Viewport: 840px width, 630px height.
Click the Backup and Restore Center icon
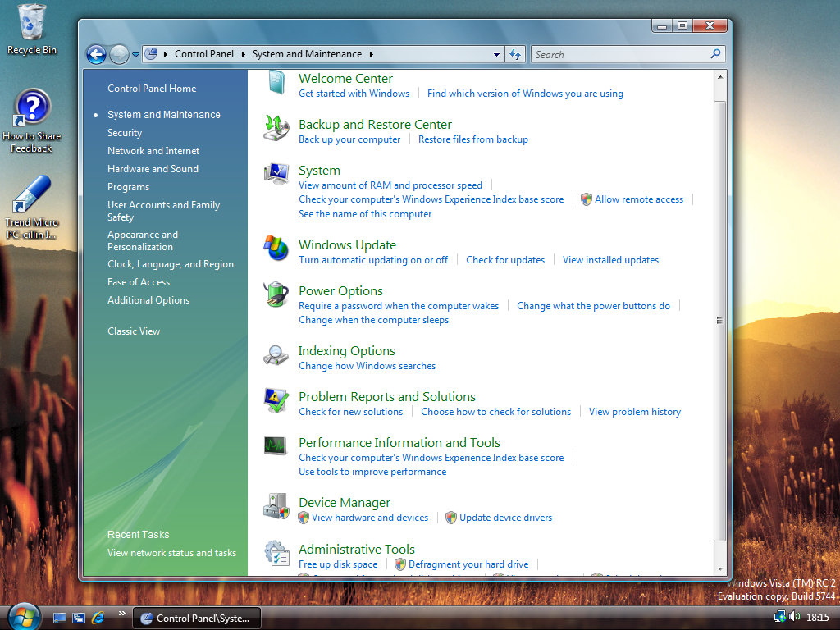click(x=276, y=129)
